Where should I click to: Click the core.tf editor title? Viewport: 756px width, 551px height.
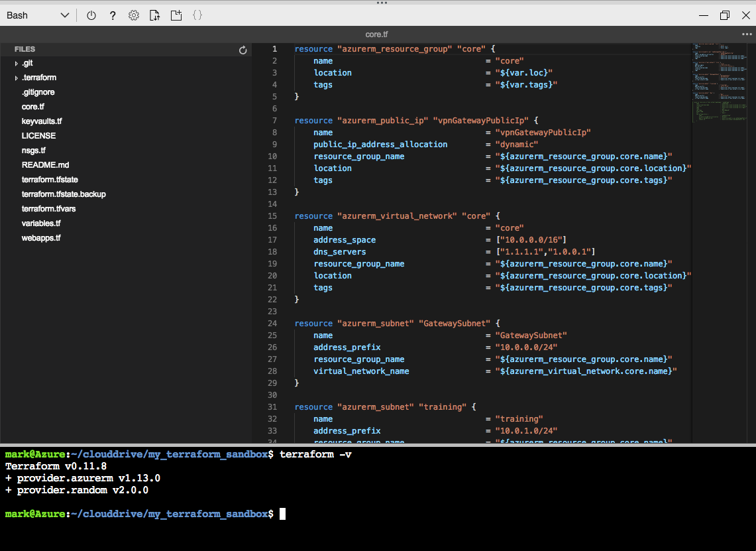pyautogui.click(x=376, y=34)
